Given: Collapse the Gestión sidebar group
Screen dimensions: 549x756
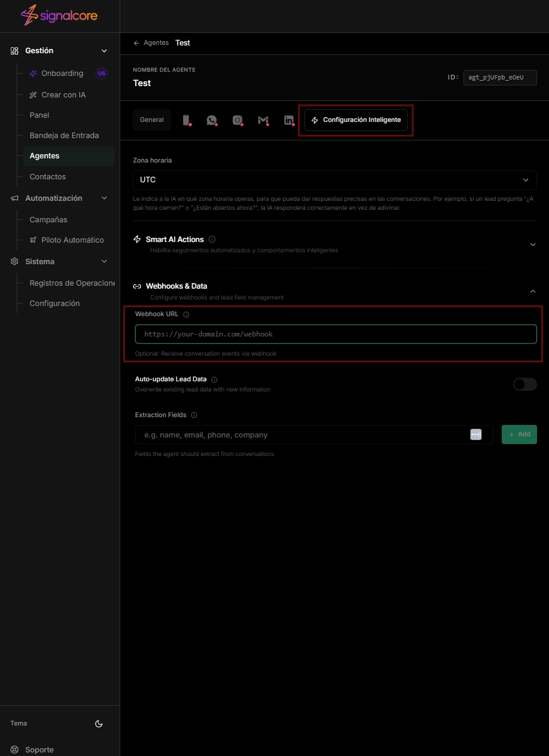Looking at the screenshot, I should point(104,51).
